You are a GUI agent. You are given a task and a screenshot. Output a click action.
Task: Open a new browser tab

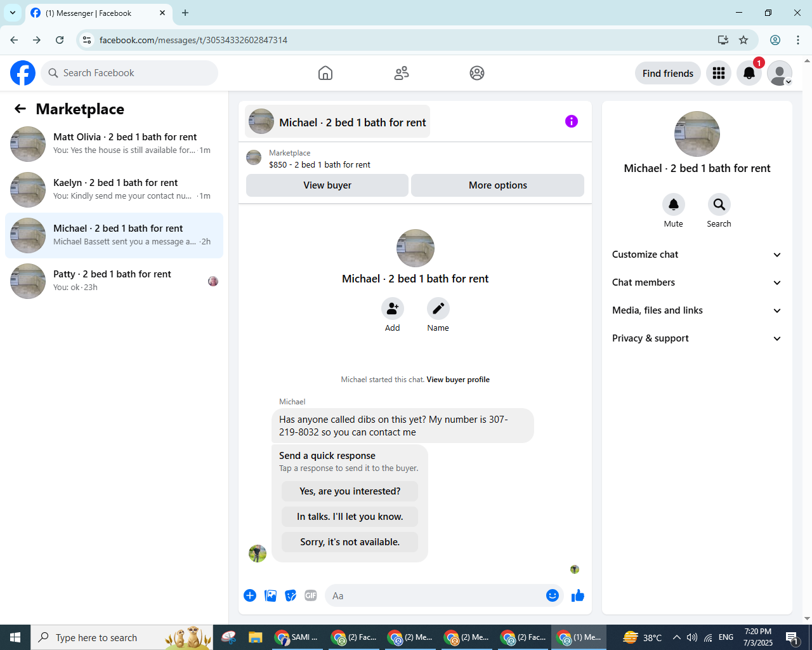[185, 13]
